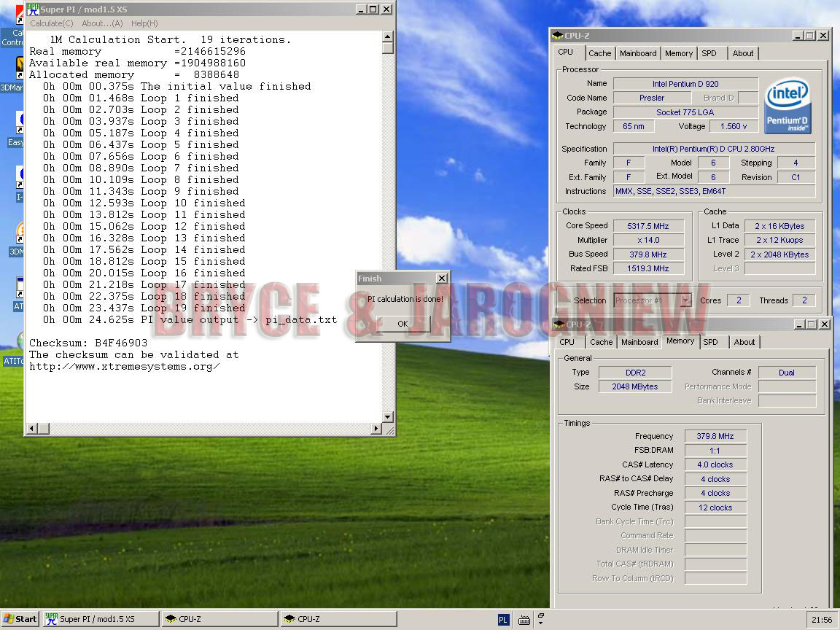
Task: Click the Level 2 cache value 2 x 2048 KBytes
Action: [x=779, y=254]
